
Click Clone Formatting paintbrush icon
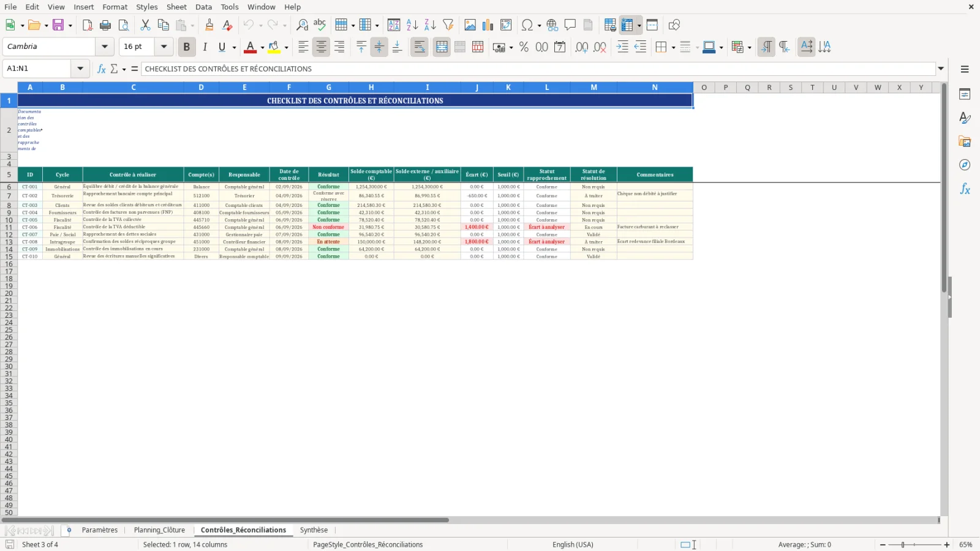[x=209, y=25]
